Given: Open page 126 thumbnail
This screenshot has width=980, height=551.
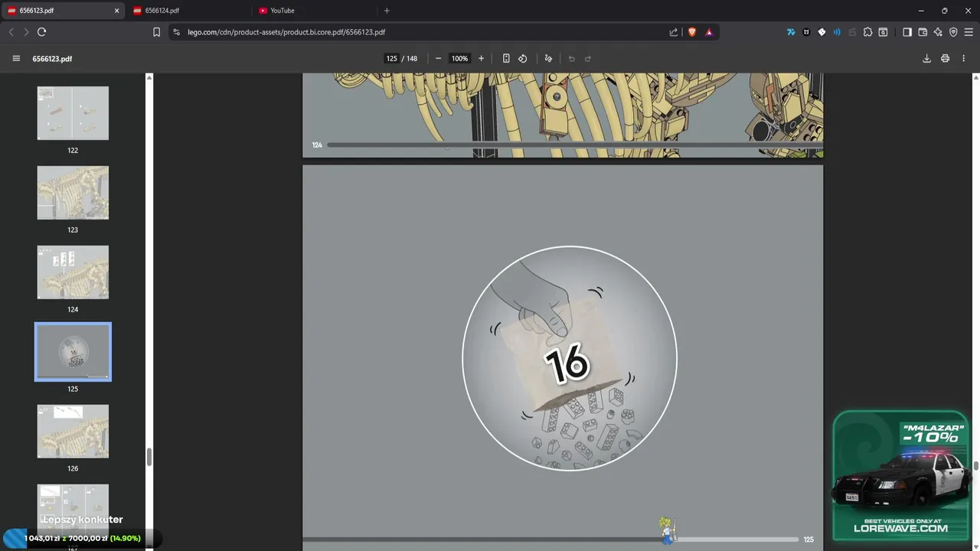Looking at the screenshot, I should pos(73,432).
